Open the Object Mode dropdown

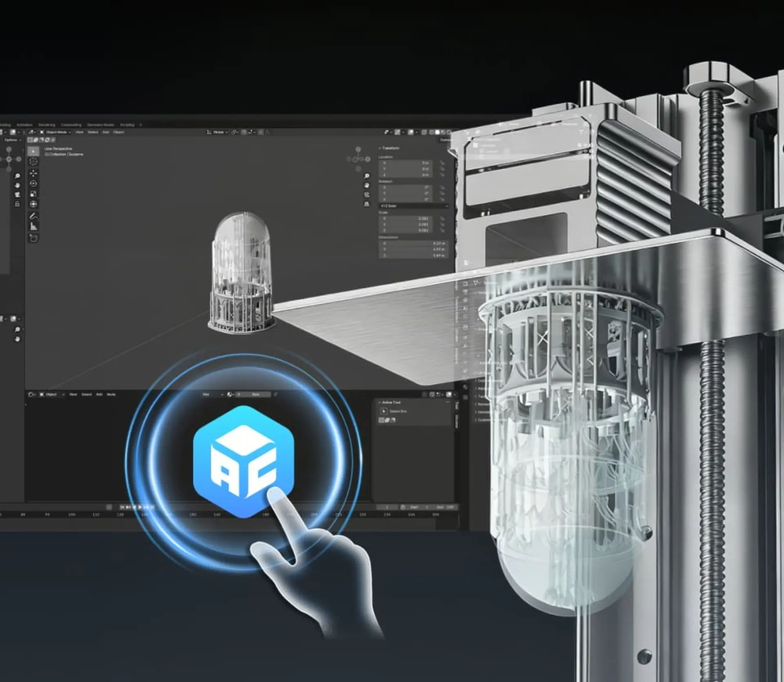[57, 133]
